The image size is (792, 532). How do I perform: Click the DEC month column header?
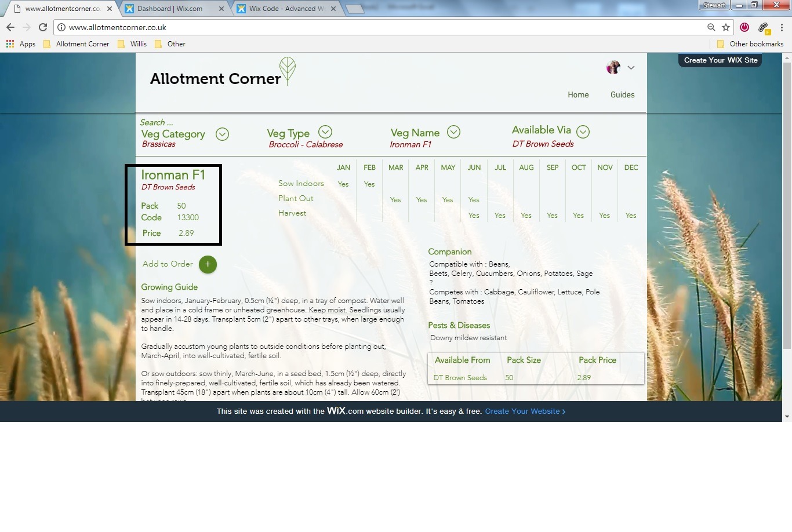point(631,167)
